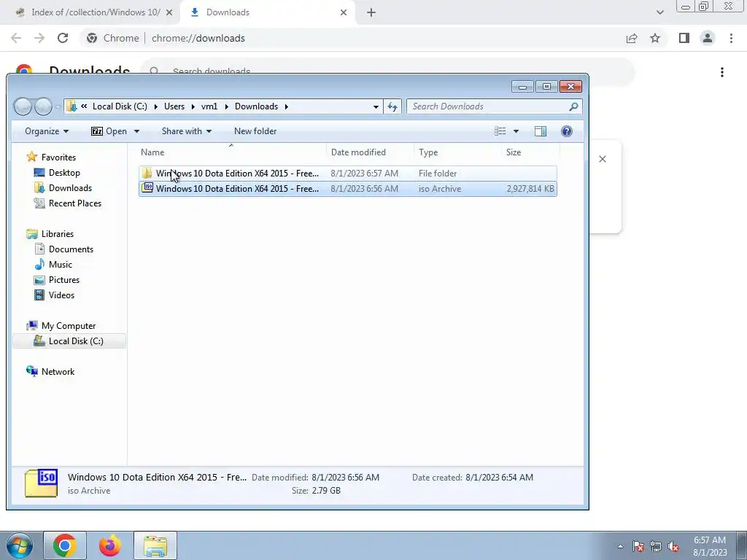This screenshot has height=560, width=747.
Task: Open the Windows Start menu orb
Action: pos(19,545)
